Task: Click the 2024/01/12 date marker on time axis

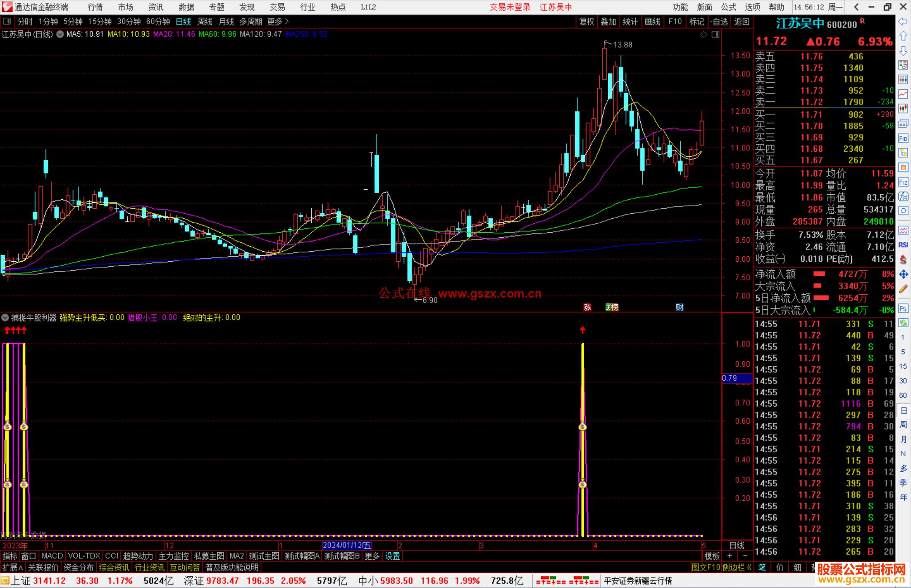Action: [x=346, y=545]
